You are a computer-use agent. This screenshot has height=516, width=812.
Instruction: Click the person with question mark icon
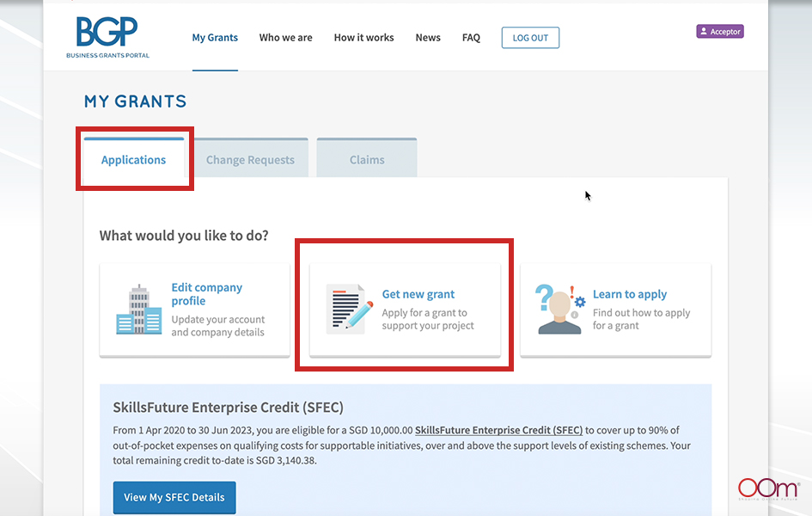tap(559, 309)
